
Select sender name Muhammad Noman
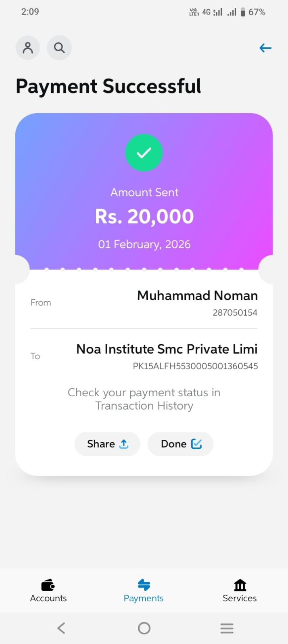[x=197, y=296]
